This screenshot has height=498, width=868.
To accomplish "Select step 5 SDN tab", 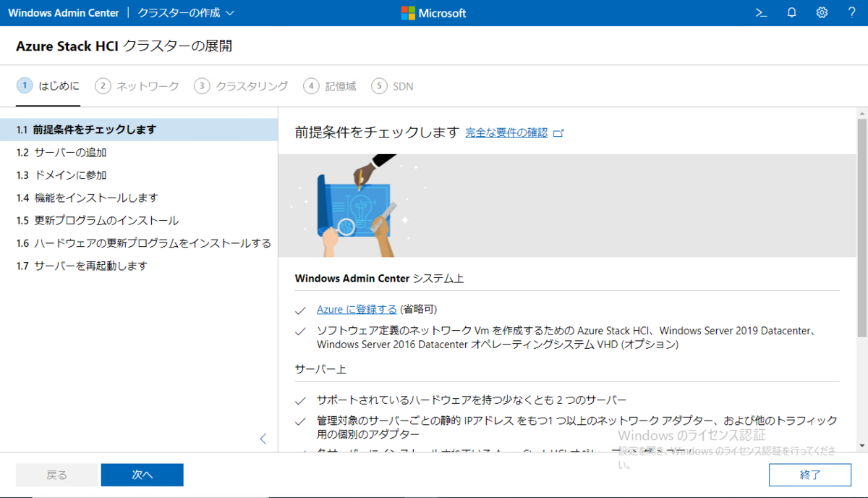I will tap(392, 86).
